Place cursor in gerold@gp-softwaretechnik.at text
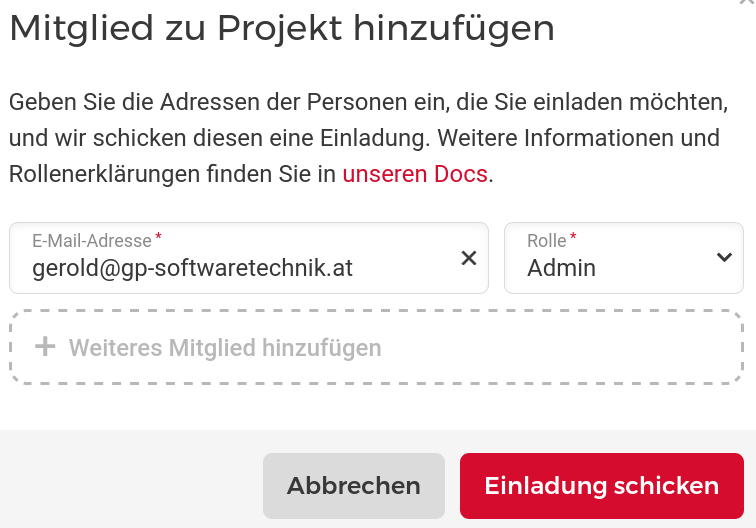Image resolution: width=756 pixels, height=528 pixels. [192, 268]
